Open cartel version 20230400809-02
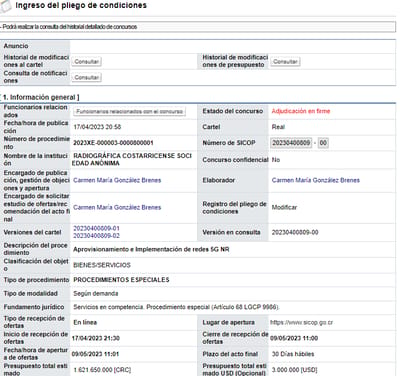This screenshot has width=400, height=376. pos(96,236)
